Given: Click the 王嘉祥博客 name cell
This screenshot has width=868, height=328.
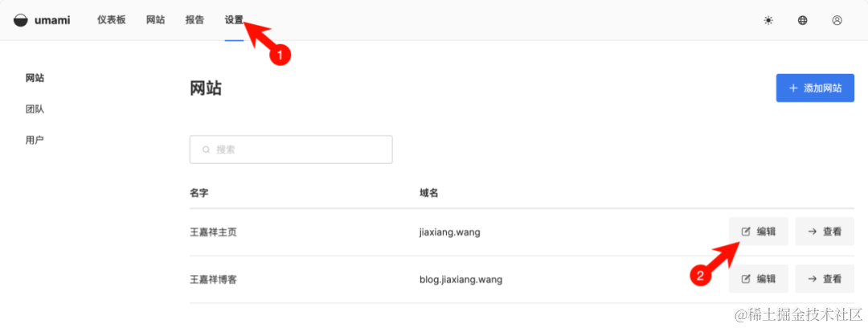Looking at the screenshot, I should [213, 279].
